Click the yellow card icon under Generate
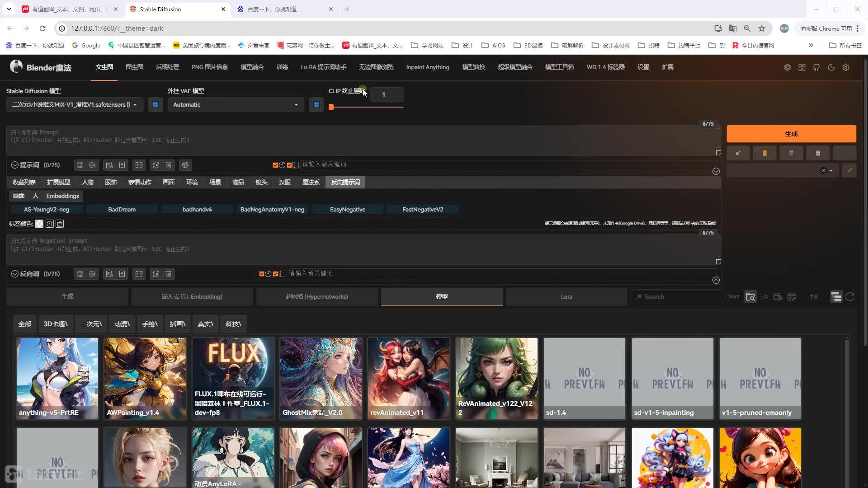 764,153
